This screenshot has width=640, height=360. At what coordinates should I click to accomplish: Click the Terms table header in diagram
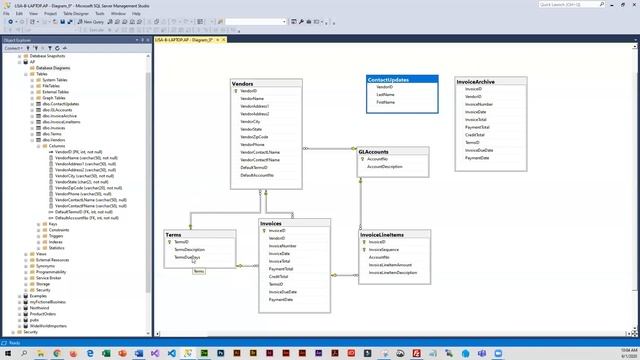200,235
